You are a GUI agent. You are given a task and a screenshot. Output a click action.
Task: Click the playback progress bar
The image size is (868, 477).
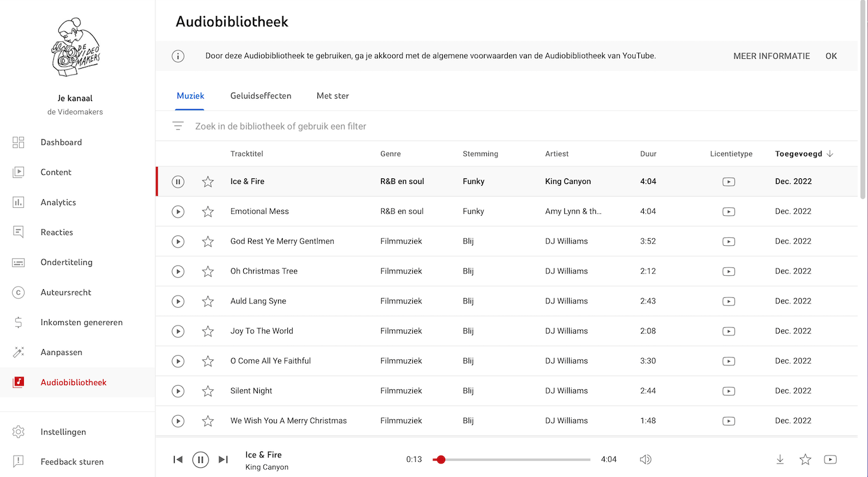pos(515,459)
